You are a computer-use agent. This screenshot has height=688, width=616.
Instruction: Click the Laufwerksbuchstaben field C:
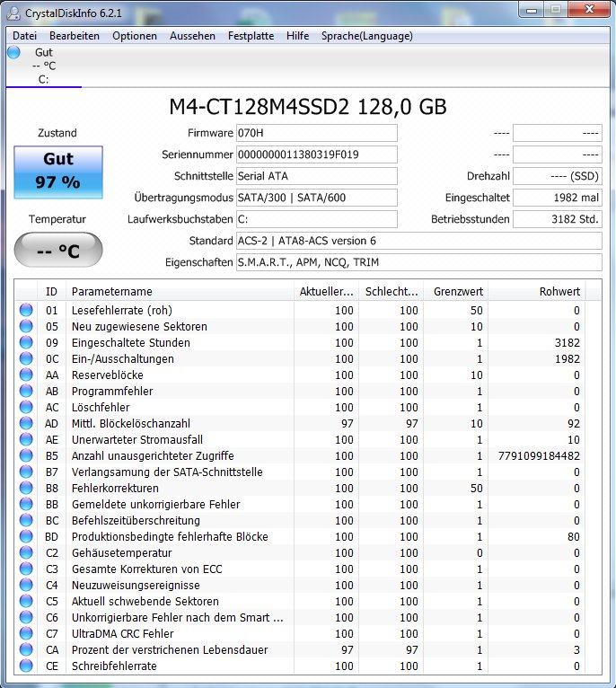pyautogui.click(x=317, y=219)
